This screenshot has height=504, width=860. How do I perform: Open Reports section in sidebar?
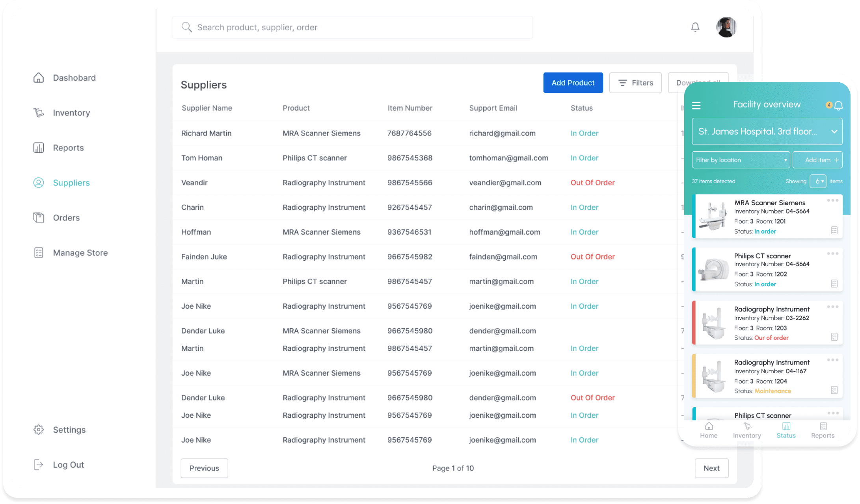pyautogui.click(x=69, y=148)
